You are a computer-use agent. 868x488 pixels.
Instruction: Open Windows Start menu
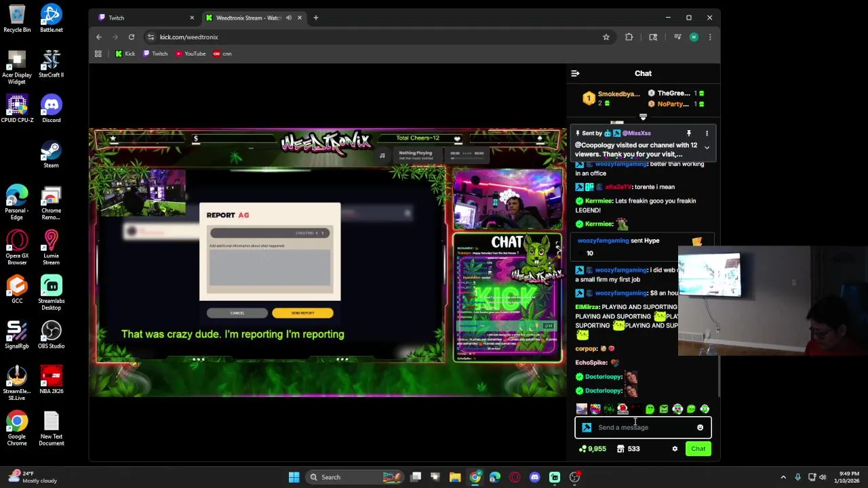click(x=294, y=477)
